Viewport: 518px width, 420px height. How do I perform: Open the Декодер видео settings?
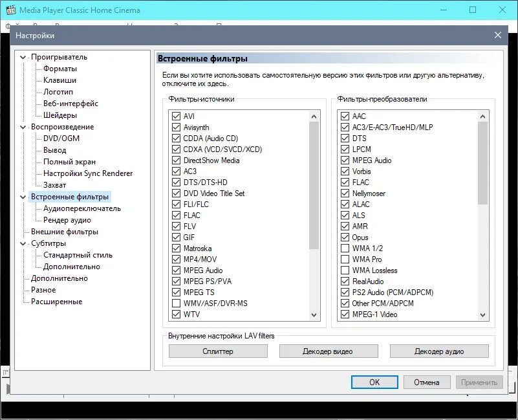(329, 351)
